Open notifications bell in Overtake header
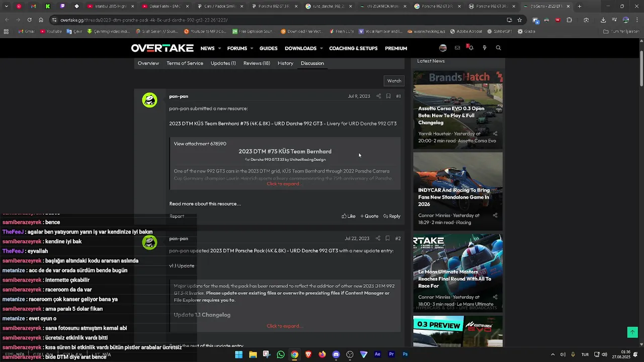The height and width of the screenshot is (362, 644). [470, 48]
